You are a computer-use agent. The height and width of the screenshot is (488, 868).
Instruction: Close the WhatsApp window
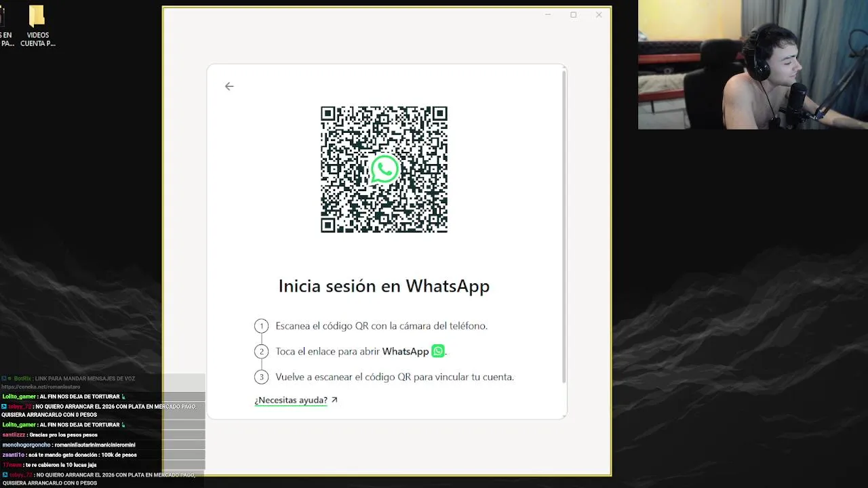coord(599,15)
